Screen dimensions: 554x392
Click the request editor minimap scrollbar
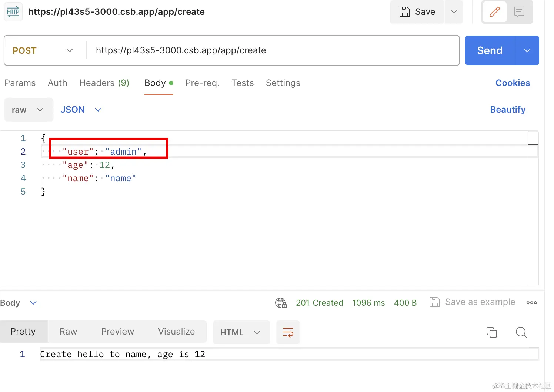533,208
